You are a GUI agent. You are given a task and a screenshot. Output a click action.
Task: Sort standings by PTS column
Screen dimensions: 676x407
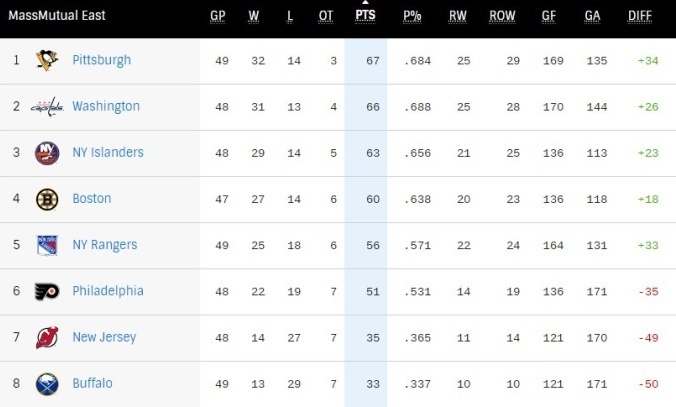[x=365, y=16]
